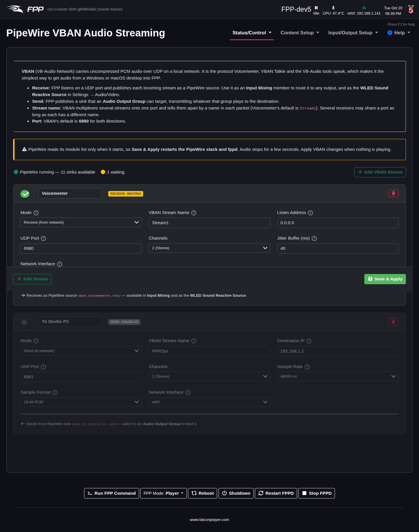Viewport: 419px width, 532px height.
Task: Click the vban_to_studio_pc_send sink name
Action: click(x=94, y=424)
